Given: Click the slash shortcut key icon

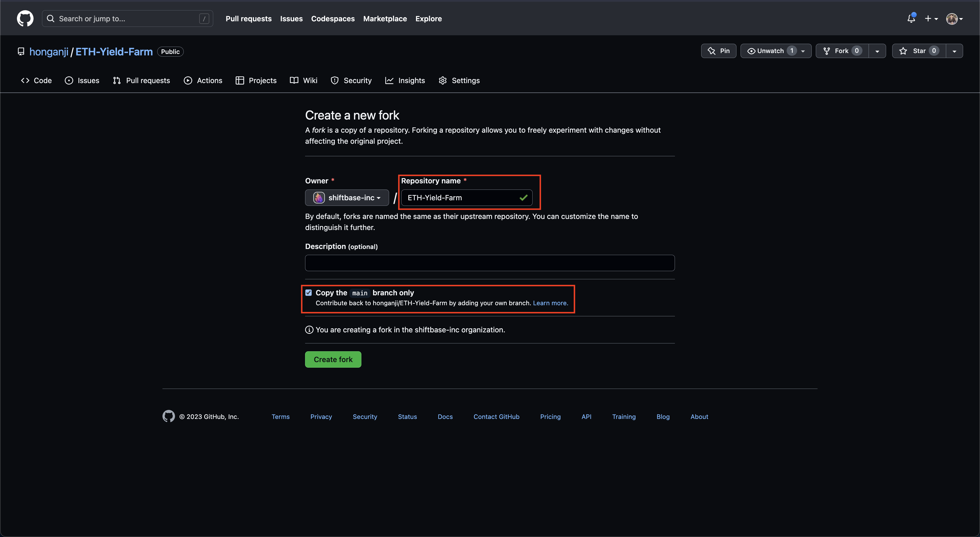Looking at the screenshot, I should click(x=204, y=19).
